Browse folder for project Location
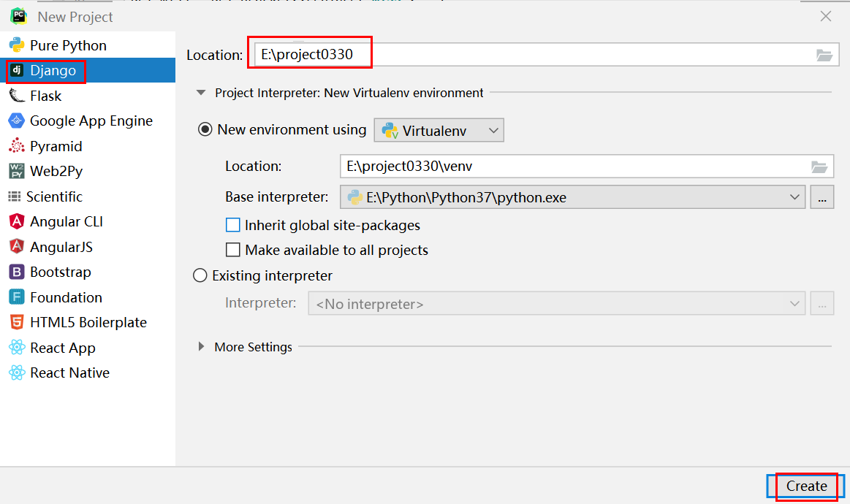Image resolution: width=850 pixels, height=504 pixels. click(x=824, y=56)
